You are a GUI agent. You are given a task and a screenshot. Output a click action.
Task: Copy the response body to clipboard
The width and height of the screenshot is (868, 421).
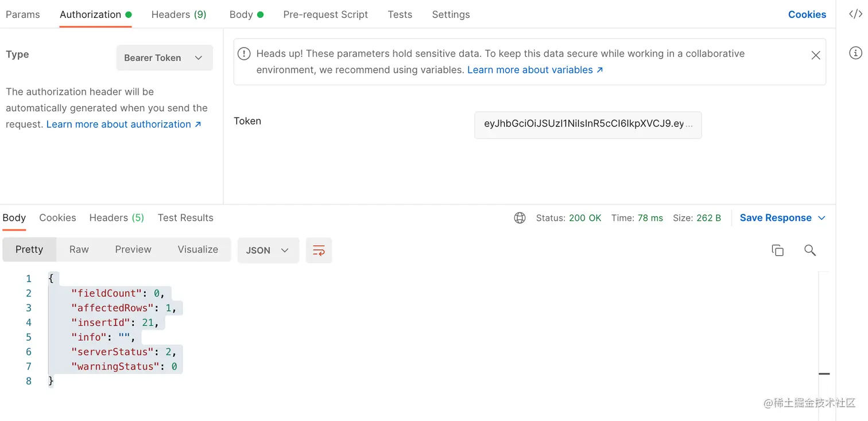click(777, 250)
